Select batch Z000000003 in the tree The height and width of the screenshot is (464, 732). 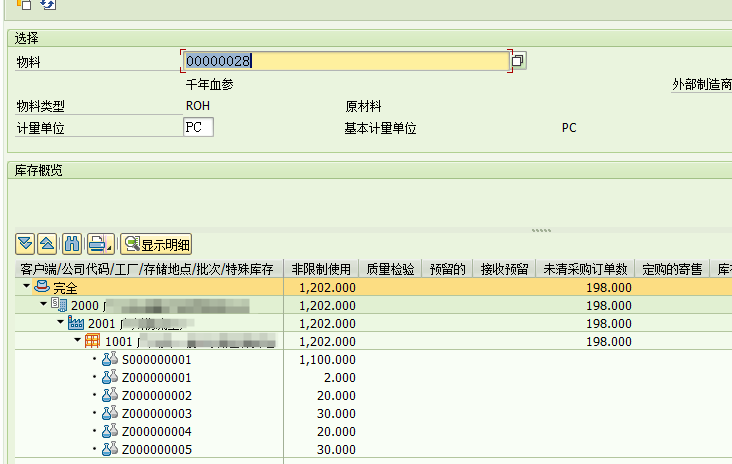(156, 413)
